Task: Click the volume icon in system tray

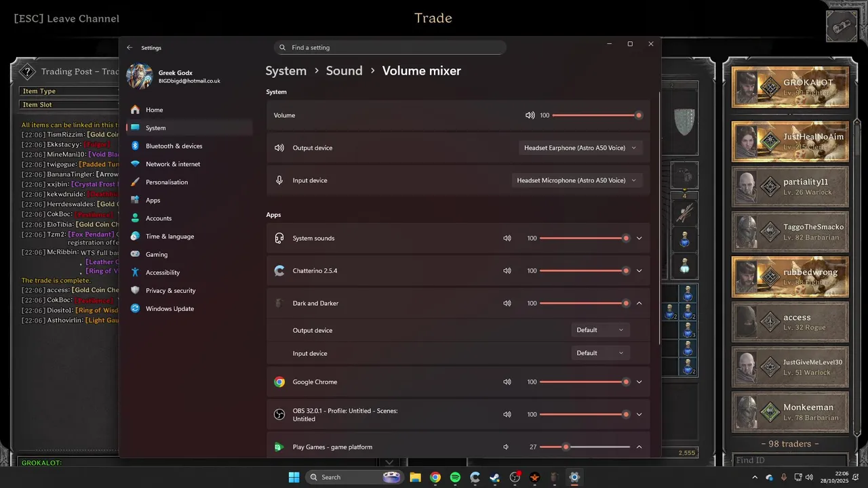Action: pyautogui.click(x=810, y=477)
